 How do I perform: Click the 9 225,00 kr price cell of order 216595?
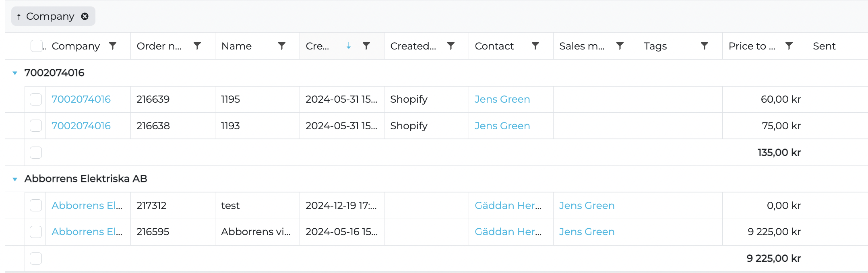click(x=774, y=232)
